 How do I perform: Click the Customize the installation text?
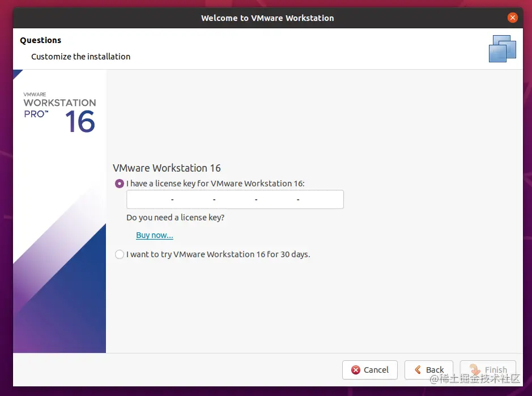point(80,57)
